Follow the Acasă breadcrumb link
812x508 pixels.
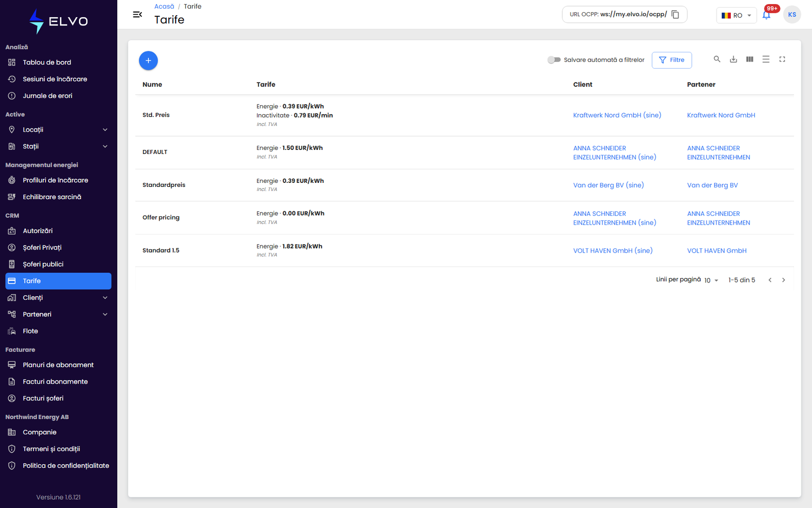click(164, 7)
